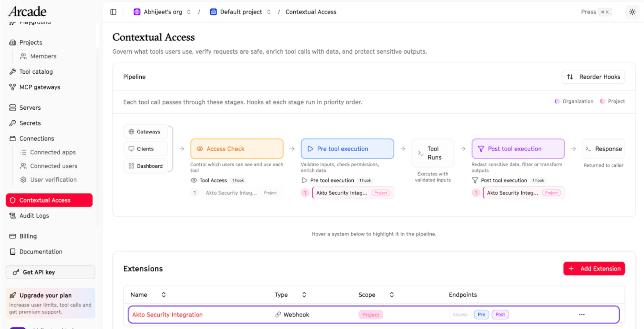Image resolution: width=644 pixels, height=329 pixels.
Task: Toggle the Post badge on Akto row
Action: pyautogui.click(x=500, y=314)
